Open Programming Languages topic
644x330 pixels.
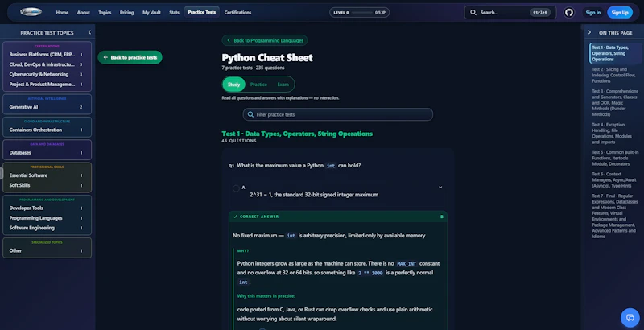click(x=47, y=218)
